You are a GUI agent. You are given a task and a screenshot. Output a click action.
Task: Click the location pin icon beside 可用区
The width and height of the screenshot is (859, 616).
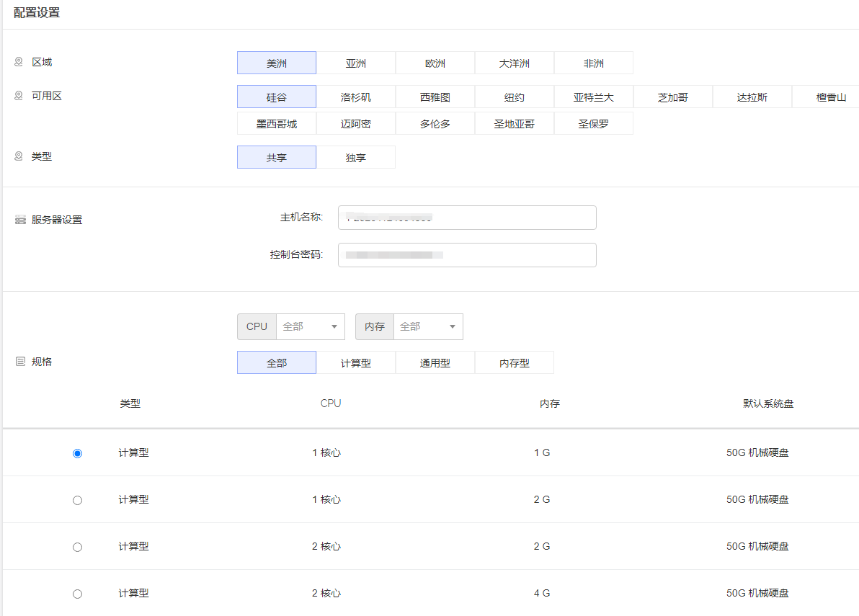click(19, 95)
